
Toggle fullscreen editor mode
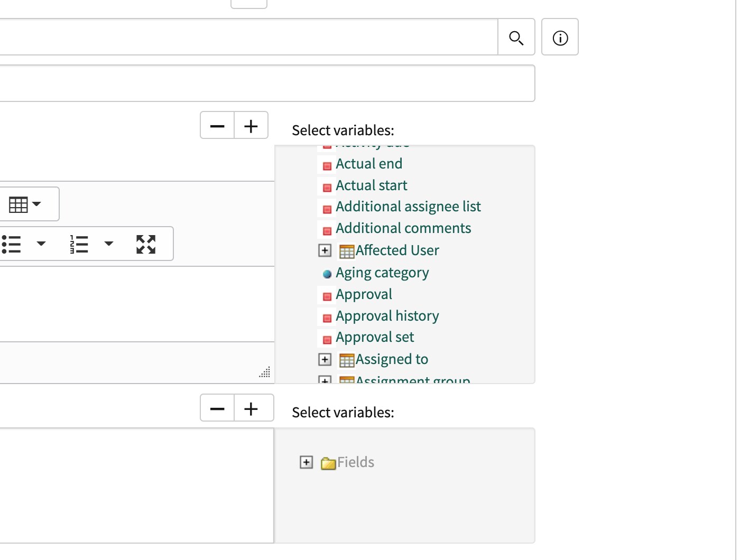(146, 244)
